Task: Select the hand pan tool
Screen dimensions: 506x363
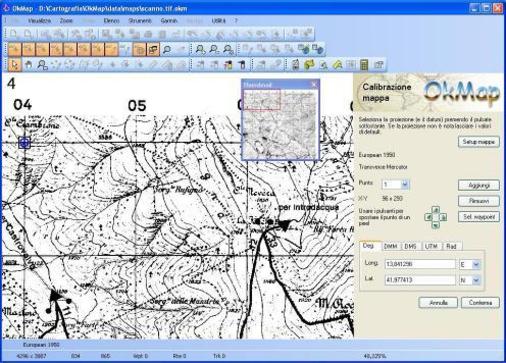Action: [29, 65]
